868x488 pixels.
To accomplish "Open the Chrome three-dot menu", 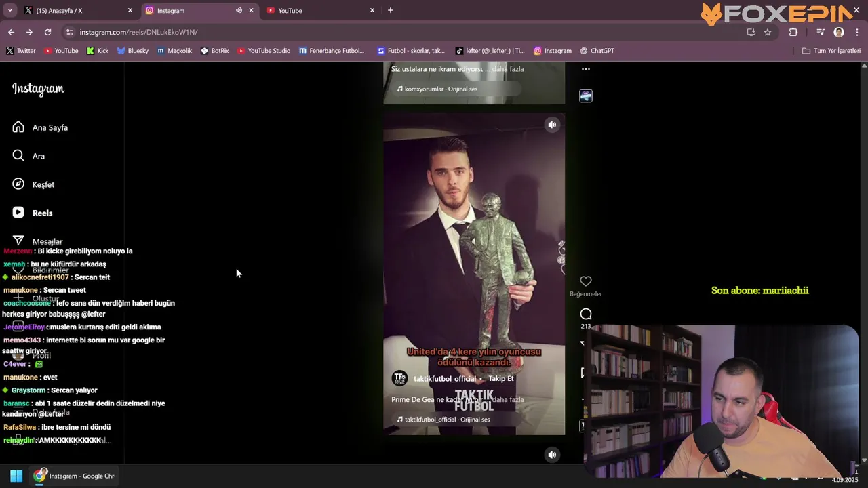I will 858,32.
